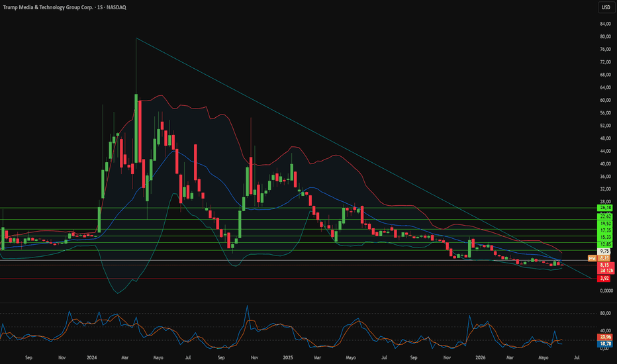Screen dimensions: 617x364
Task: Click the 3d 12h bar countdown label
Action: (606, 271)
